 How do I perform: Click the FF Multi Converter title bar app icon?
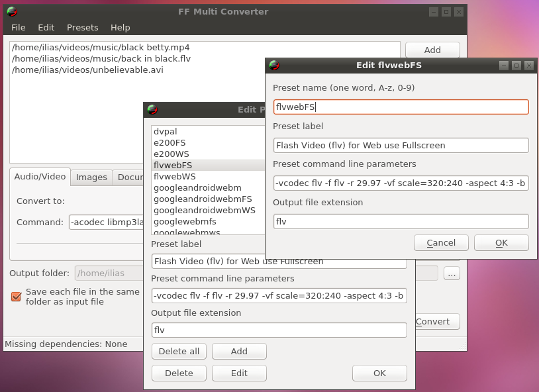pos(12,12)
